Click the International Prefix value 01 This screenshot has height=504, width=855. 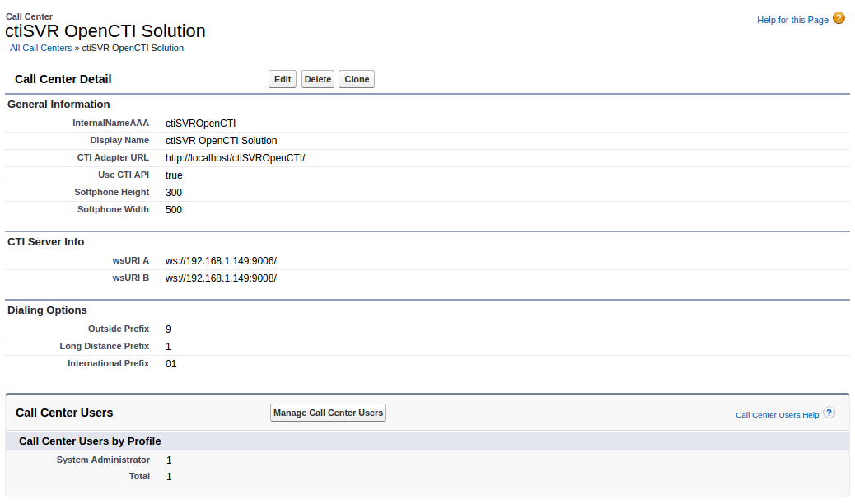(171, 364)
